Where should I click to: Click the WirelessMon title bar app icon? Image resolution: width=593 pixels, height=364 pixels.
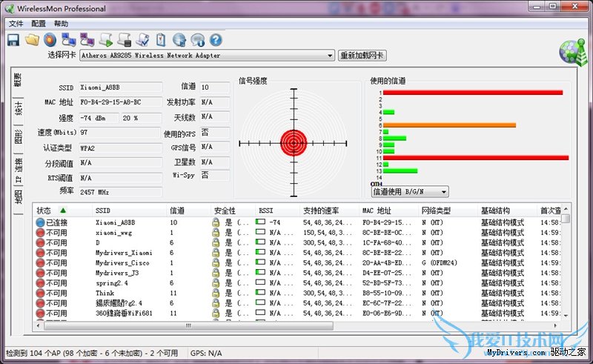point(10,8)
